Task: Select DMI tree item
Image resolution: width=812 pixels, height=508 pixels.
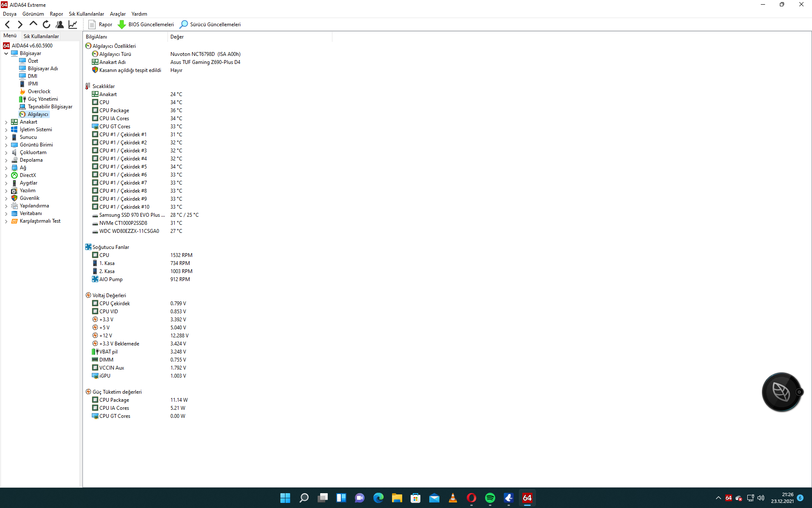Action: click(x=33, y=76)
